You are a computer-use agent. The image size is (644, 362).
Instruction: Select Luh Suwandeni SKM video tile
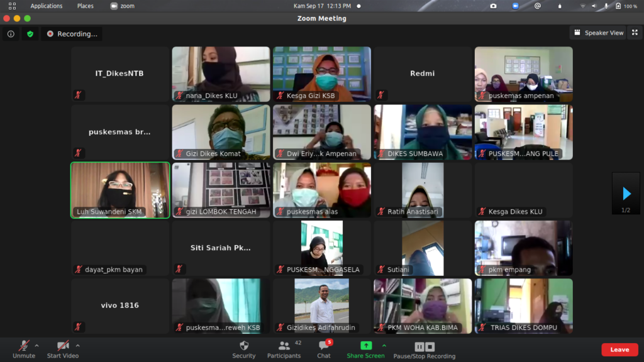(120, 190)
